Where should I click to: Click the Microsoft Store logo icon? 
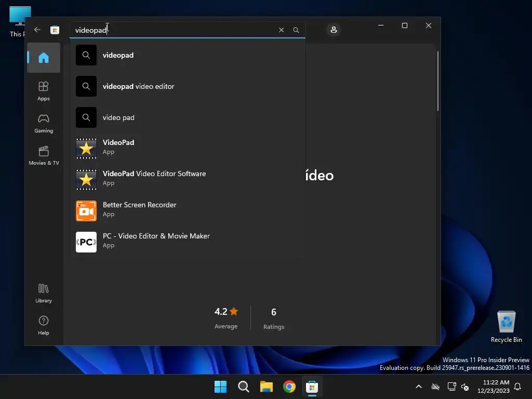click(x=55, y=30)
